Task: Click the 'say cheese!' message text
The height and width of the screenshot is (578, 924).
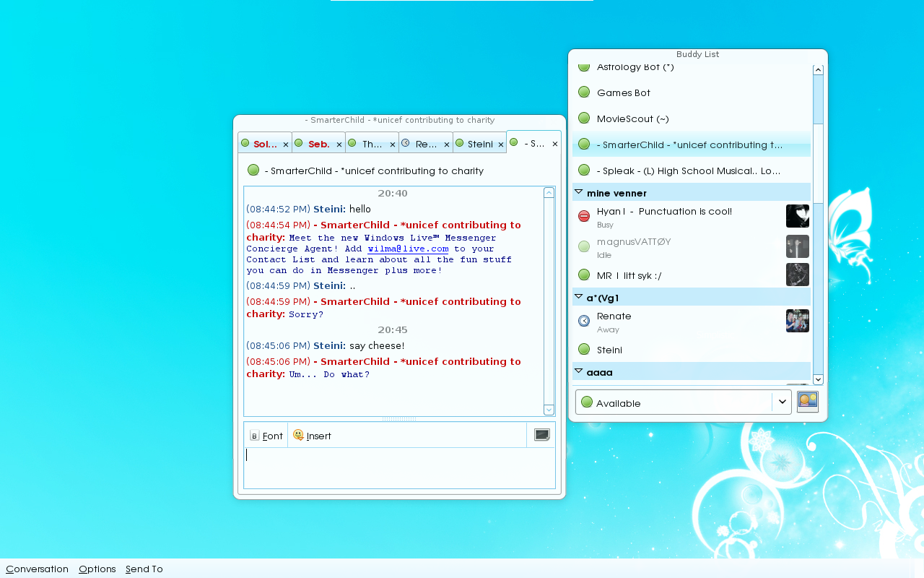Action: click(377, 345)
